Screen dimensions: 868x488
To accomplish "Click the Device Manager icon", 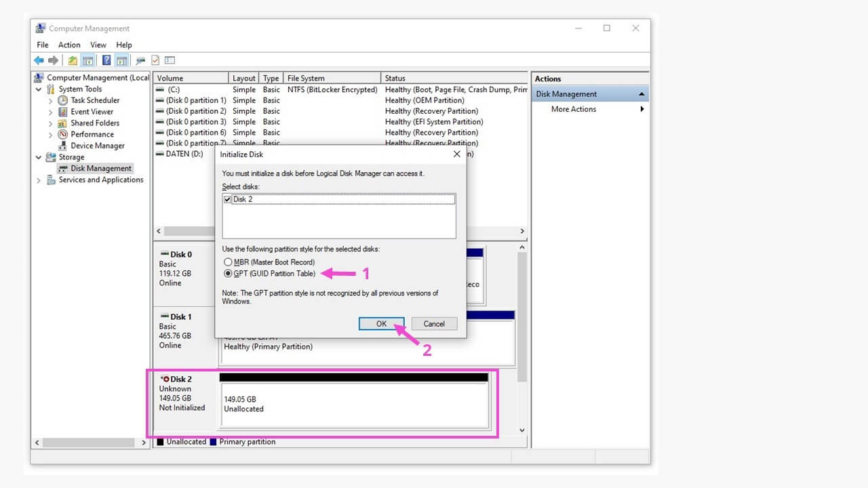I will (63, 146).
